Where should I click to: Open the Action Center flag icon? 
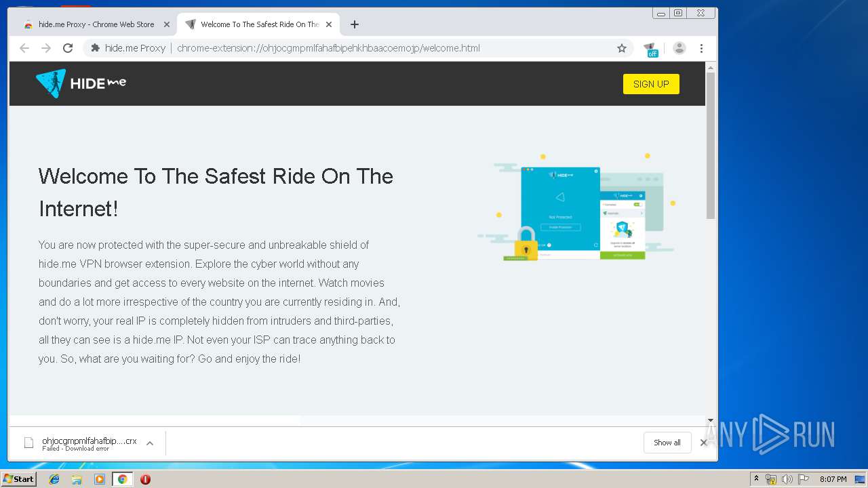[804, 479]
